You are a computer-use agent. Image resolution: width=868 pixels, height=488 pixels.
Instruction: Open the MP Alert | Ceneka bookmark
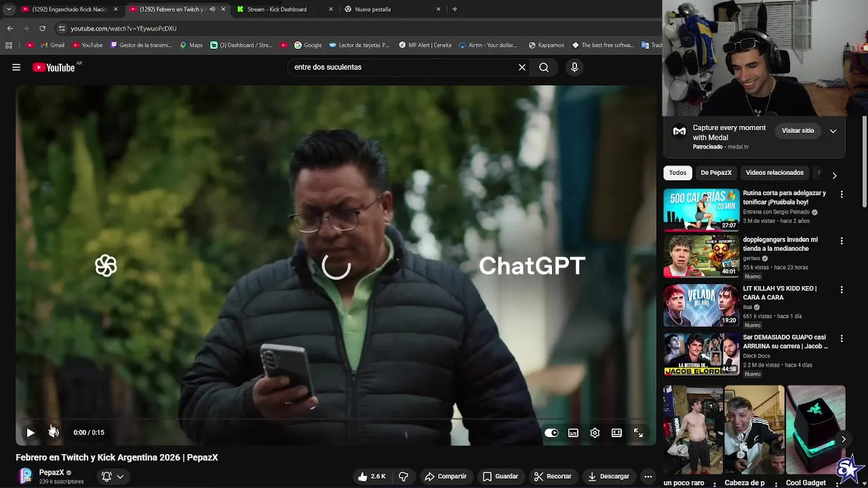(x=425, y=45)
